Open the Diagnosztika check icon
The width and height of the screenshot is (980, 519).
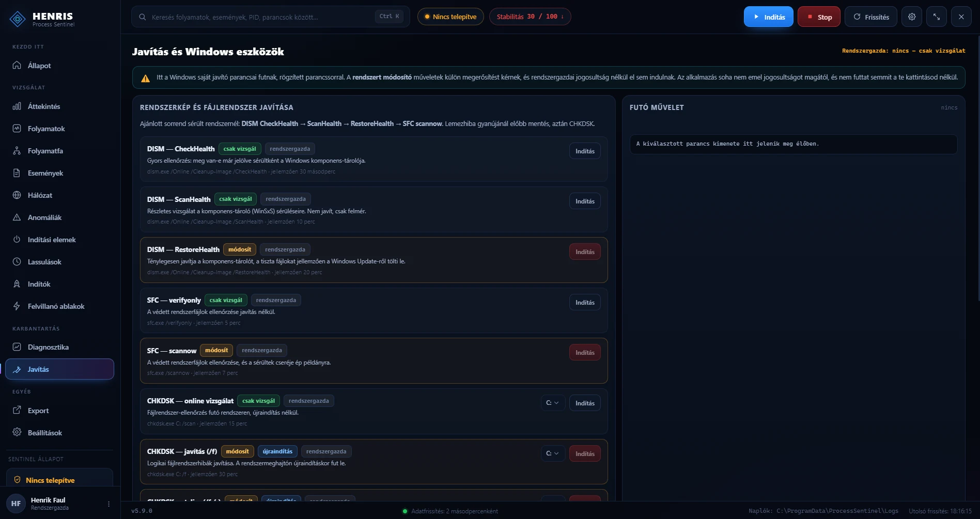point(17,347)
